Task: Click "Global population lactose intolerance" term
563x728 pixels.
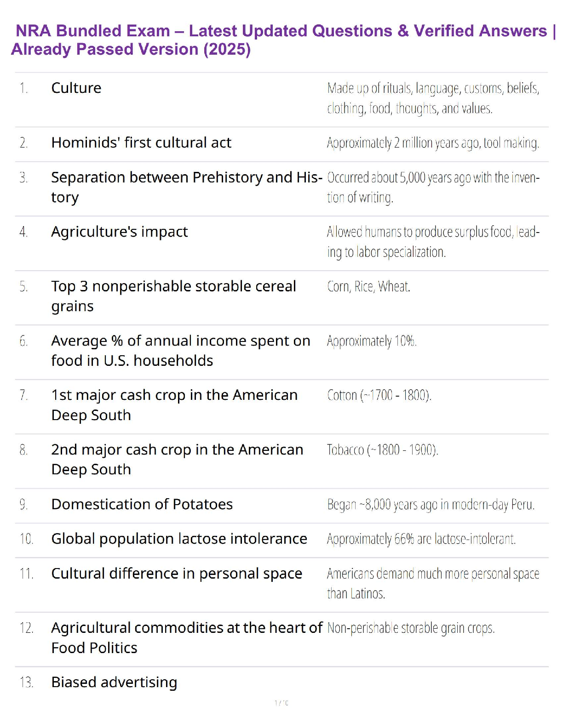Action: coord(179,539)
